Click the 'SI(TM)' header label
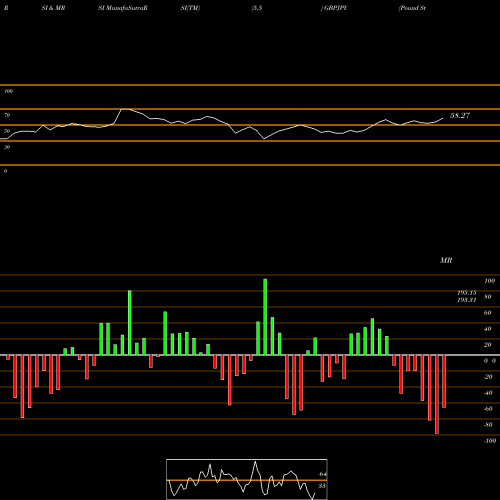Viewport: 500px width, 500px height. [190, 8]
